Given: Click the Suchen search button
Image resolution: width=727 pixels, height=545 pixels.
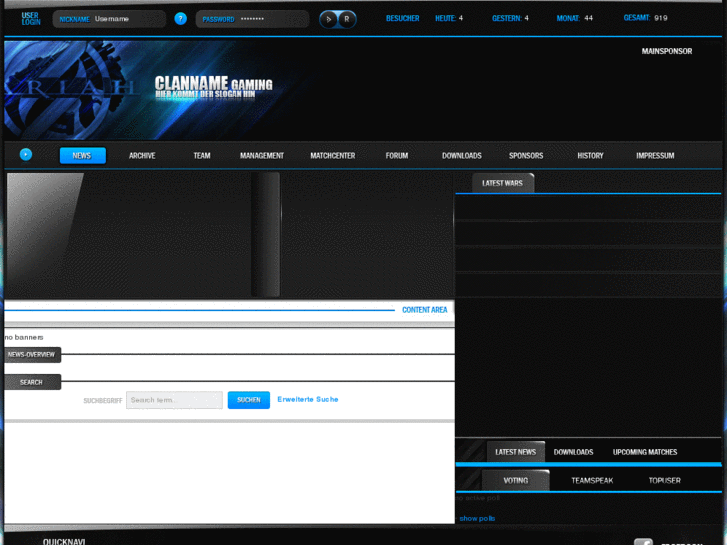Looking at the screenshot, I should [249, 400].
